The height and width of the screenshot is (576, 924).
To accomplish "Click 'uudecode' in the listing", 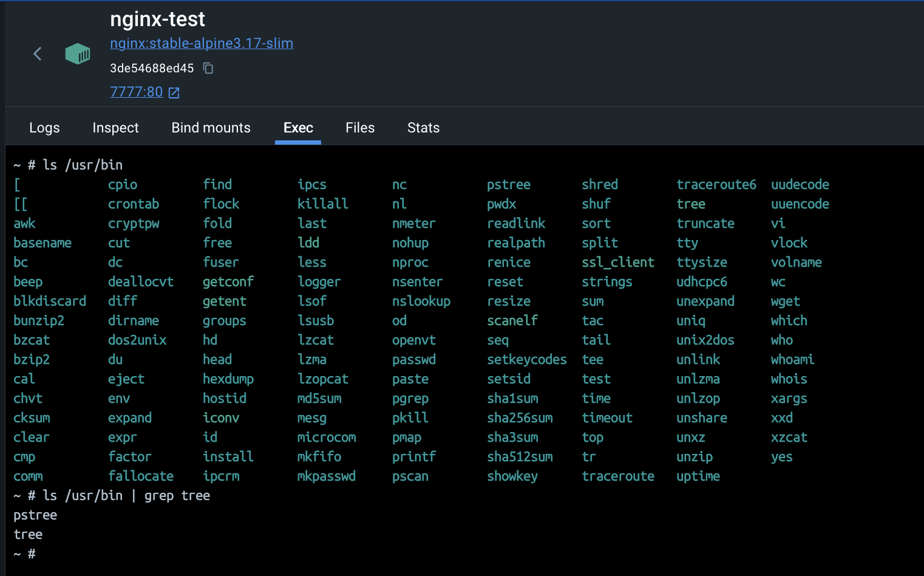I will click(x=800, y=185).
